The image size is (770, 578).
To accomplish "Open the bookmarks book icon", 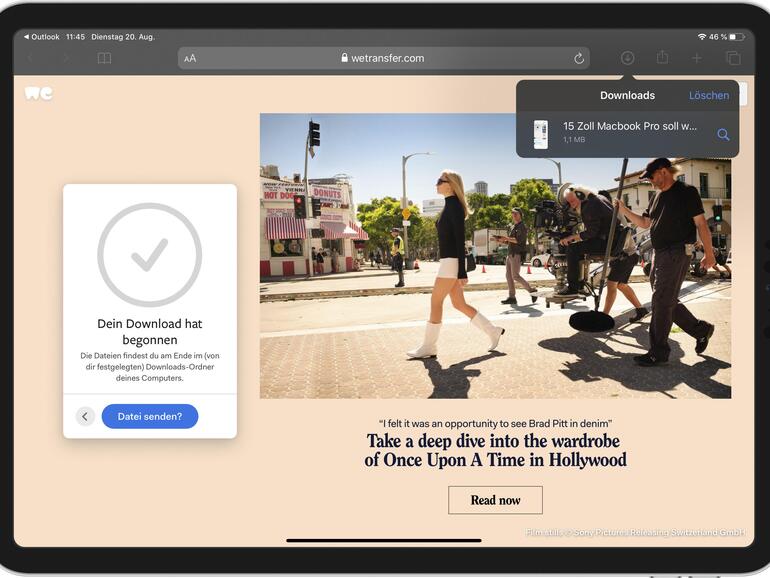I will 104,58.
